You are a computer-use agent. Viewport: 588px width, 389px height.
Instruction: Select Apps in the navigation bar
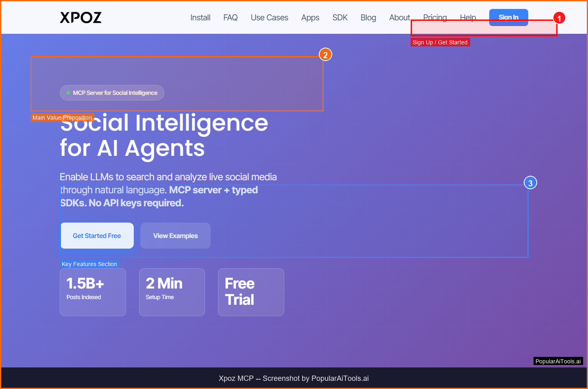(x=310, y=17)
